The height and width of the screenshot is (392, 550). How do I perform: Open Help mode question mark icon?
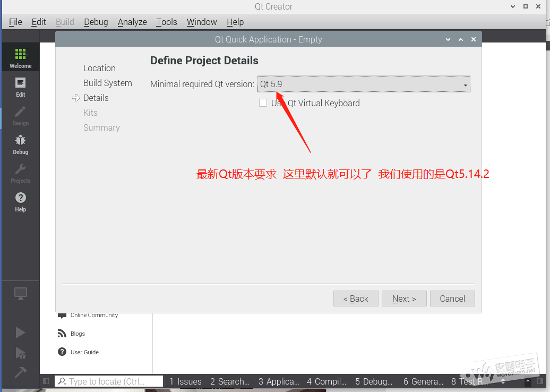coord(20,201)
